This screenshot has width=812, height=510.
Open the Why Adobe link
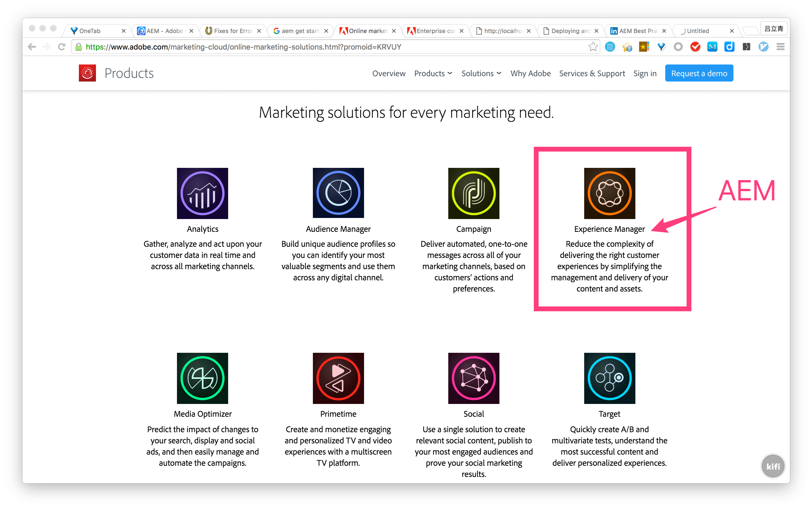[x=530, y=74]
